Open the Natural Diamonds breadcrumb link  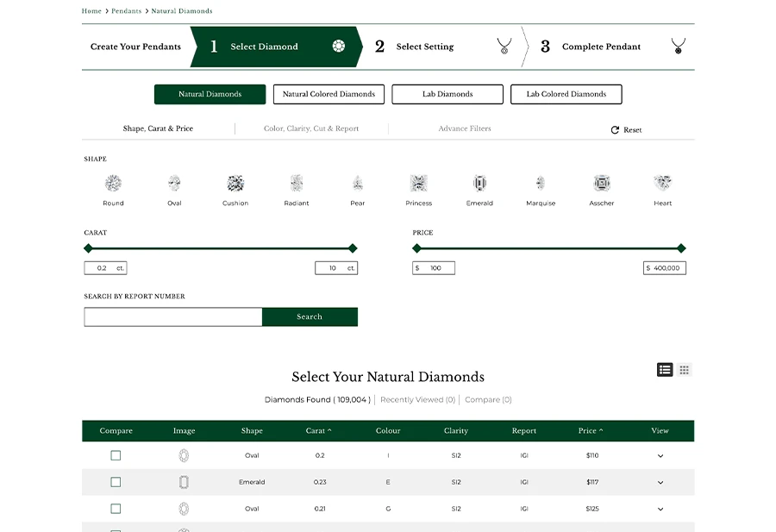pos(182,11)
